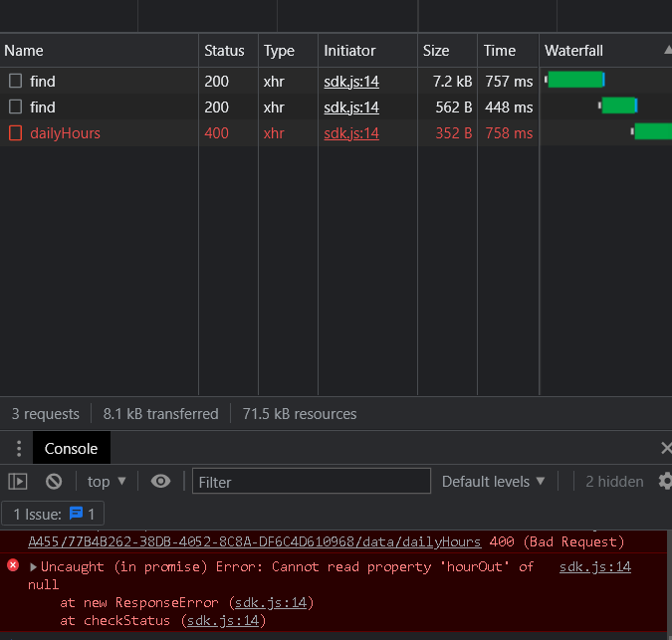Sort by Waterfall arrow indicator
672x640 pixels.
pos(668,50)
